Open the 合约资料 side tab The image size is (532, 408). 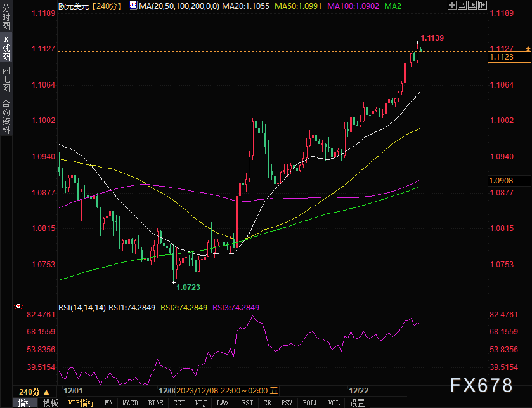coord(6,116)
